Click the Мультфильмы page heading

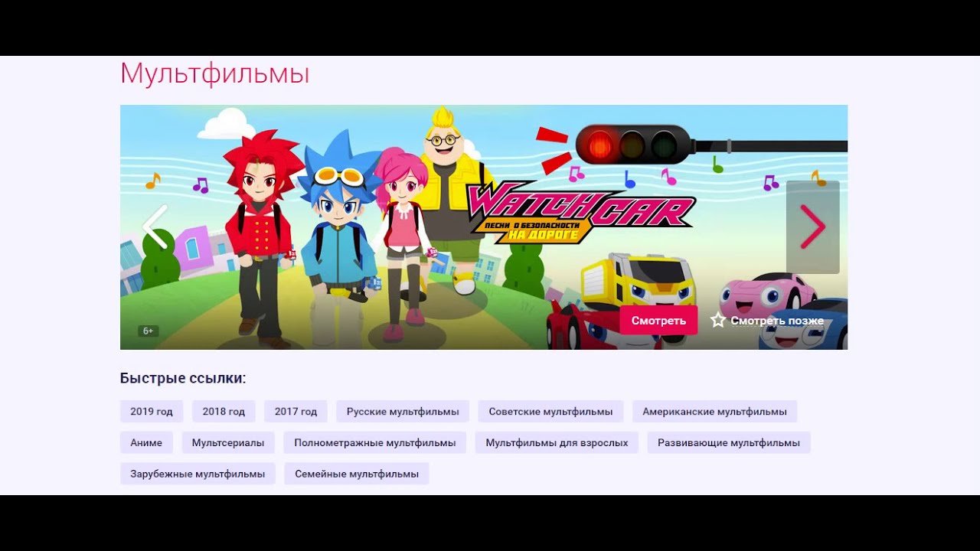(214, 73)
